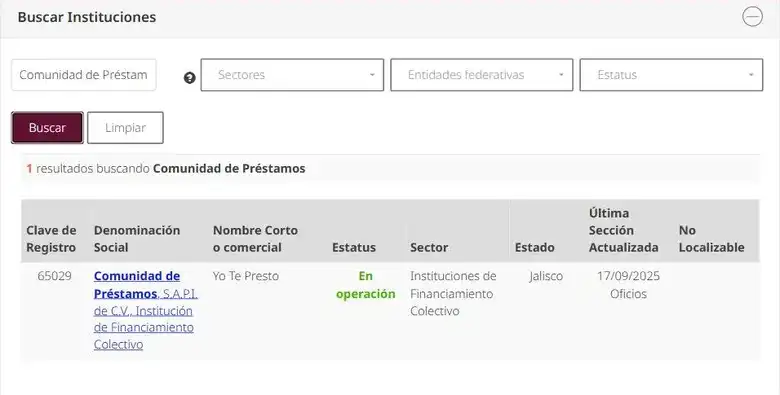
Task: Click the No Localizable column header
Action: (711, 239)
